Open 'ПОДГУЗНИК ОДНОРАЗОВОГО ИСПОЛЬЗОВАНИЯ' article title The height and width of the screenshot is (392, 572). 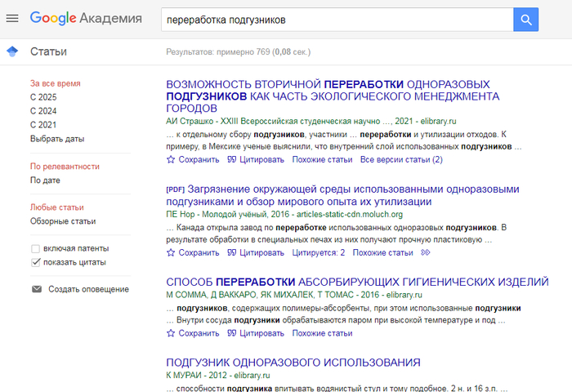[x=293, y=362]
